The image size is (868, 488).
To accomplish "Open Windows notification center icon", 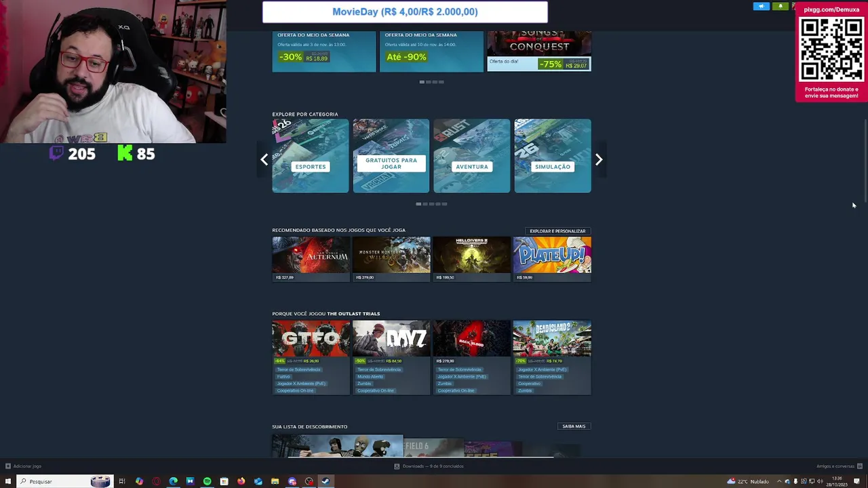I will (x=856, y=481).
